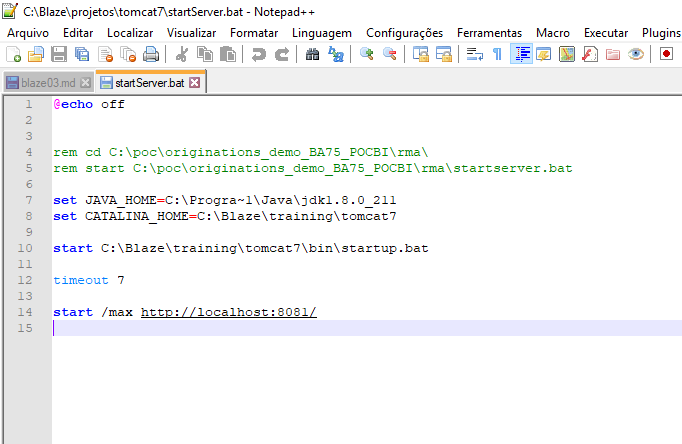
Task: Open the Ferramentas menu
Action: (489, 33)
